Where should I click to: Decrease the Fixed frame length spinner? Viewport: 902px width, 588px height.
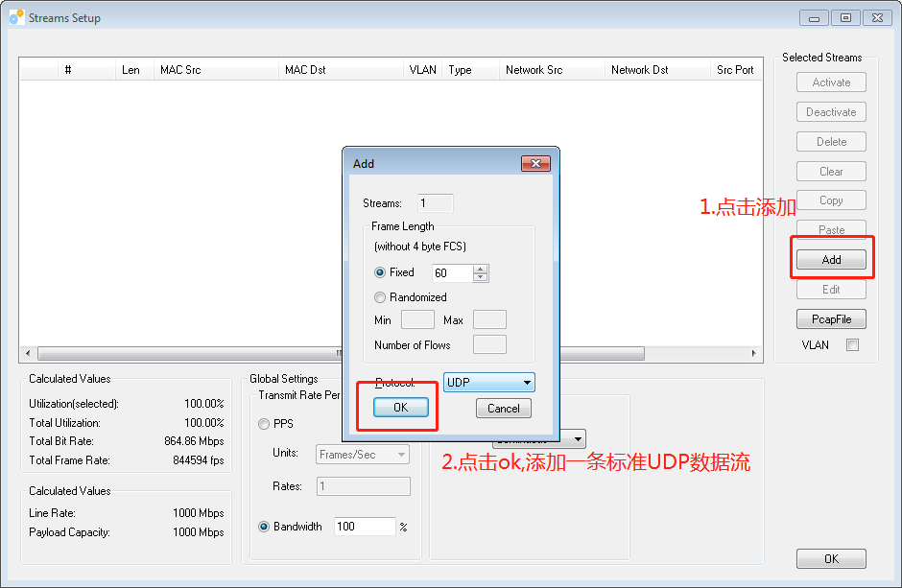point(481,277)
